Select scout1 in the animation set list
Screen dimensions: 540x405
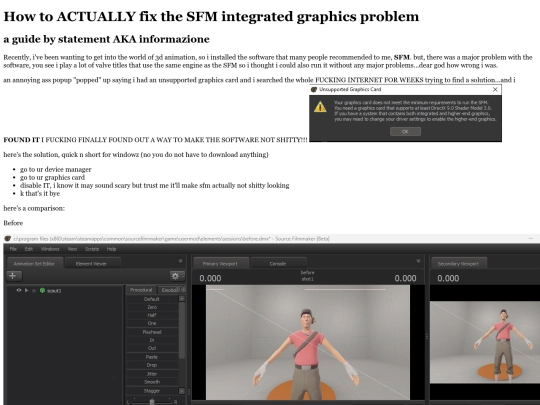(x=54, y=291)
